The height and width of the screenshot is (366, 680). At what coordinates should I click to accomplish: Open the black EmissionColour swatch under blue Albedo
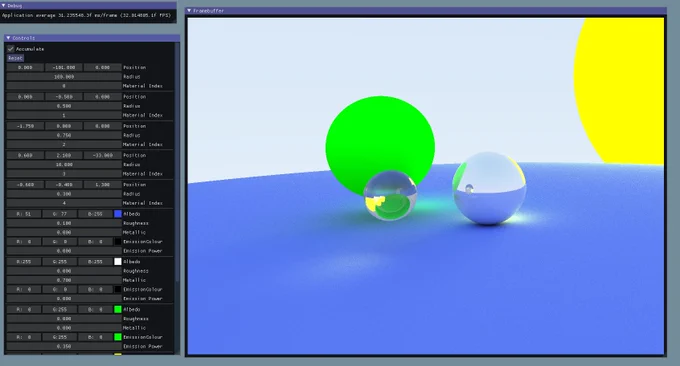(118, 242)
